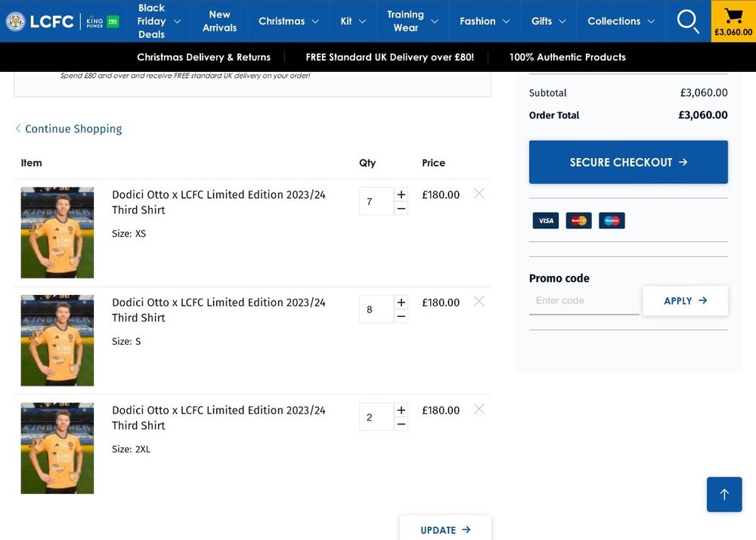Open the Gifts menu label

(541, 21)
